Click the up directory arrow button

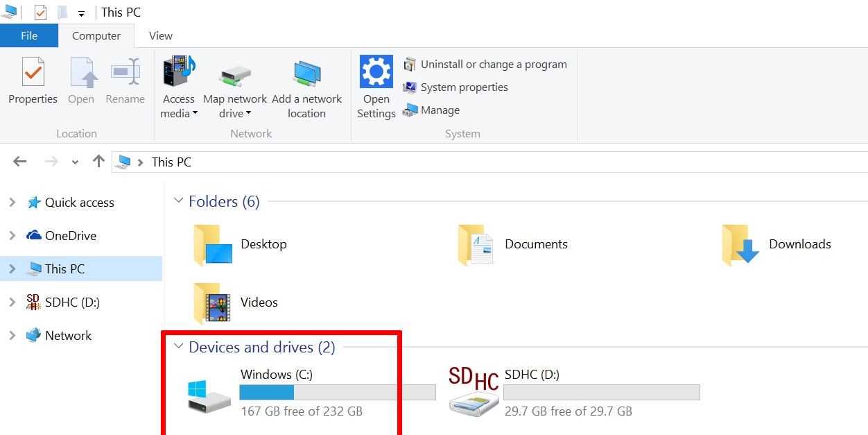point(98,162)
